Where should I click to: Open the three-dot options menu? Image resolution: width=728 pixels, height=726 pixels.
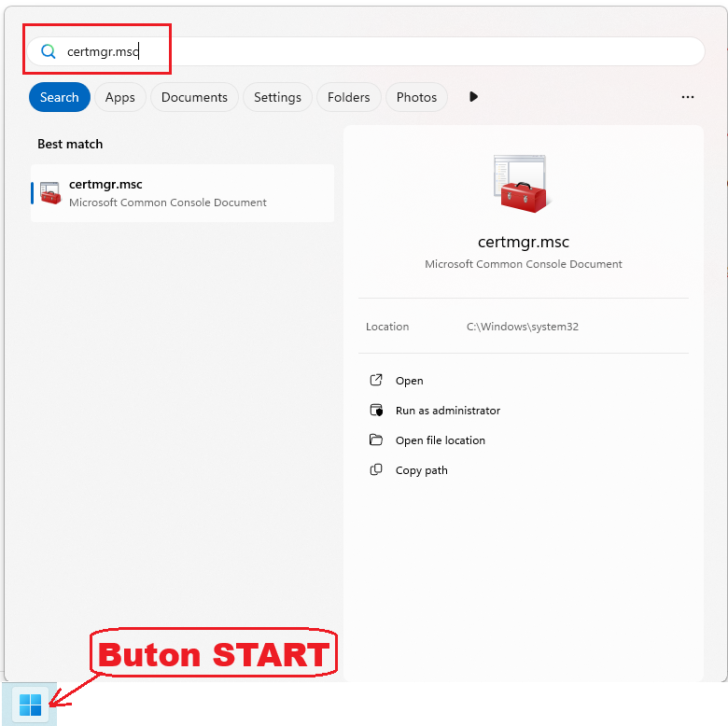coord(688,97)
